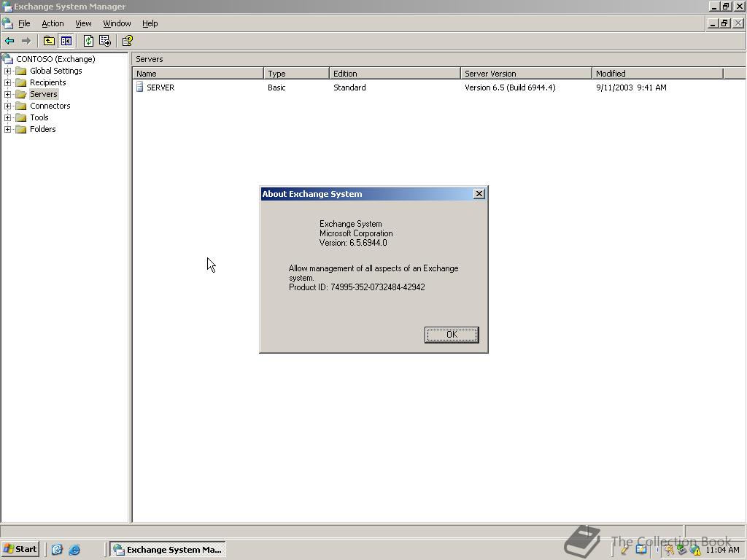This screenshot has width=747, height=560.
Task: Expand the Recipients node
Action: [x=7, y=82]
